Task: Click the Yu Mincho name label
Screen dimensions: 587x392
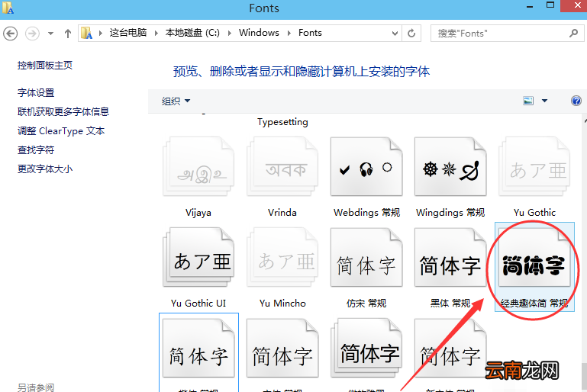Action: click(282, 304)
